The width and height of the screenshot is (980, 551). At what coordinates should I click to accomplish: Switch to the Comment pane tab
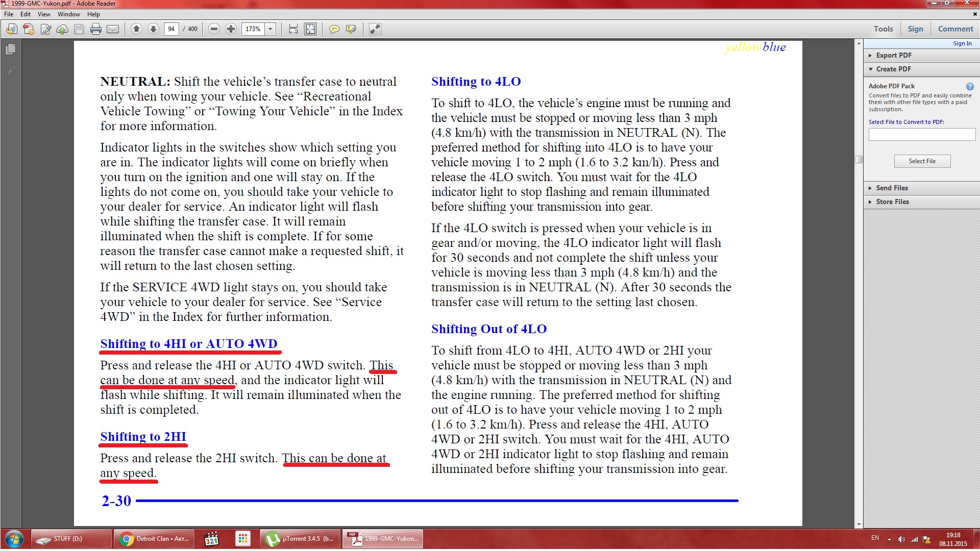pos(955,29)
